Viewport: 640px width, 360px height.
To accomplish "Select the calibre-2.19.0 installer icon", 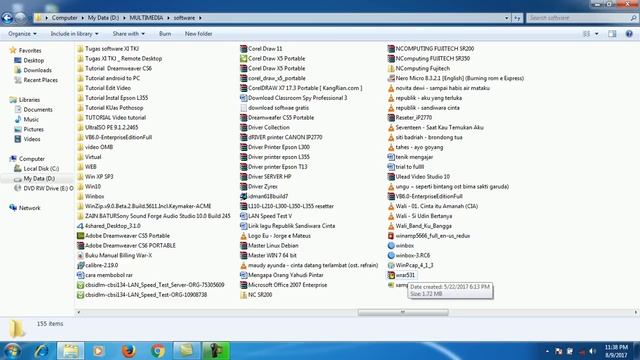I will click(80, 265).
